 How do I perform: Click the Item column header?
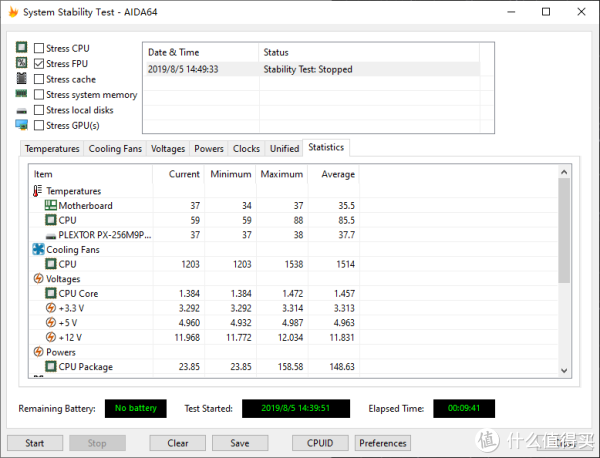[x=91, y=174]
